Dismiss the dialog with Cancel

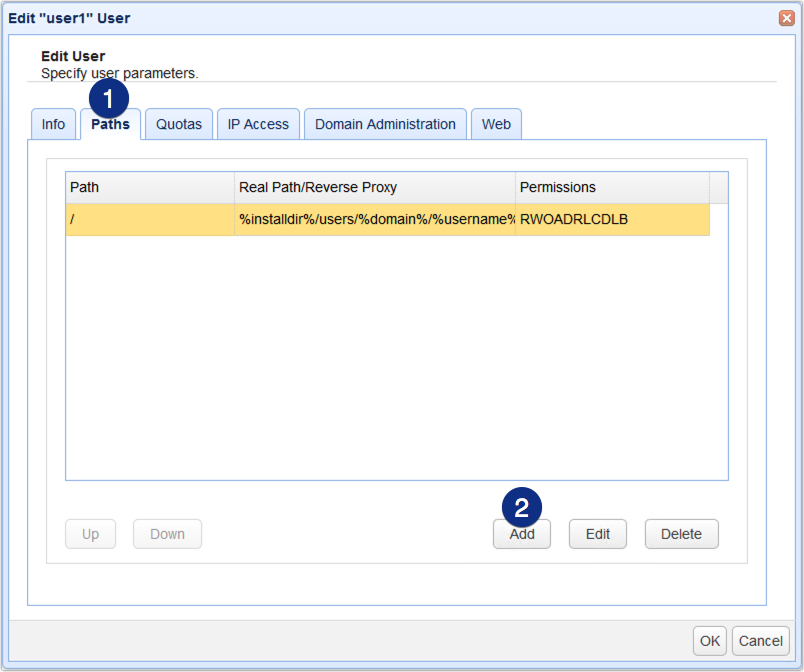(x=760, y=641)
